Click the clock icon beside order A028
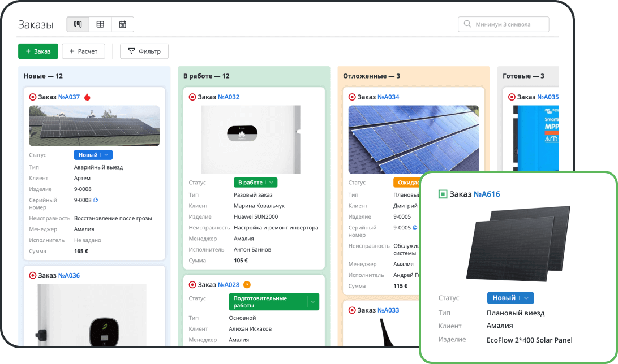This screenshot has width=618, height=364. click(x=247, y=285)
